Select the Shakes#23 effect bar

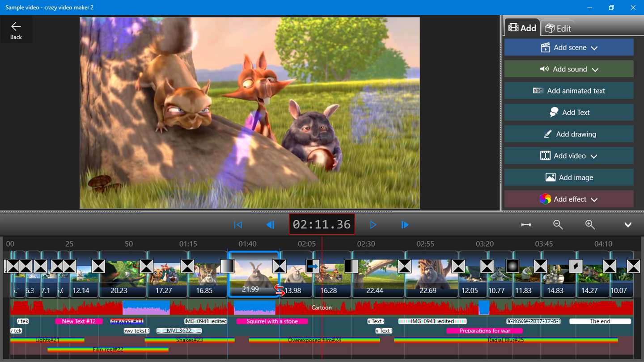point(189,341)
